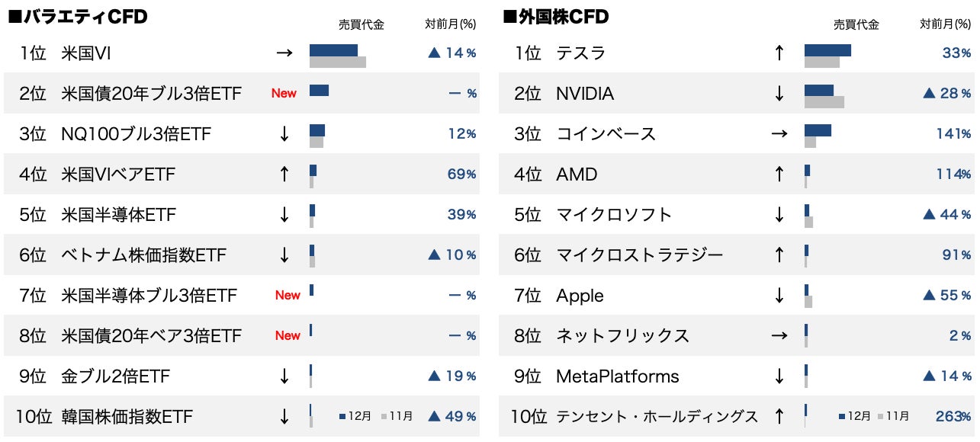Click the blue 12月 legend swatch under 外国株CFD

pos(842,417)
